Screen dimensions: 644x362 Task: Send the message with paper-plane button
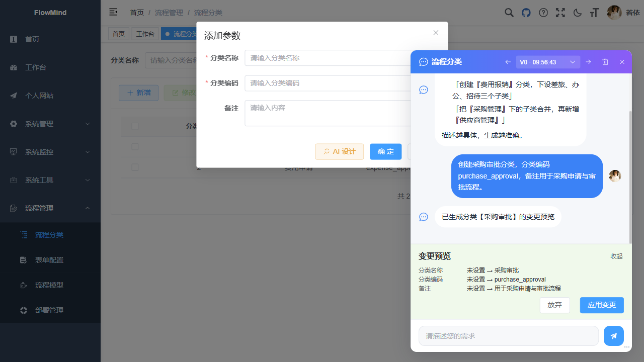614,336
